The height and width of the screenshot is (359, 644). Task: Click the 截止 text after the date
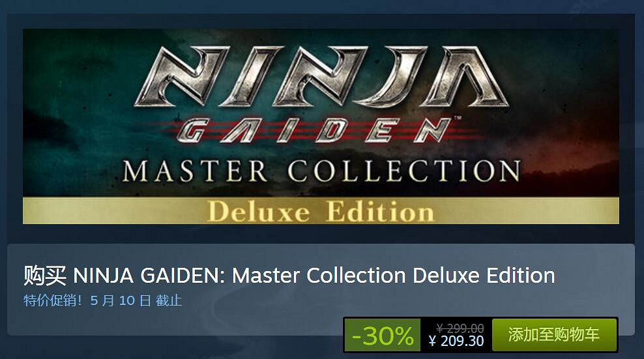(169, 300)
